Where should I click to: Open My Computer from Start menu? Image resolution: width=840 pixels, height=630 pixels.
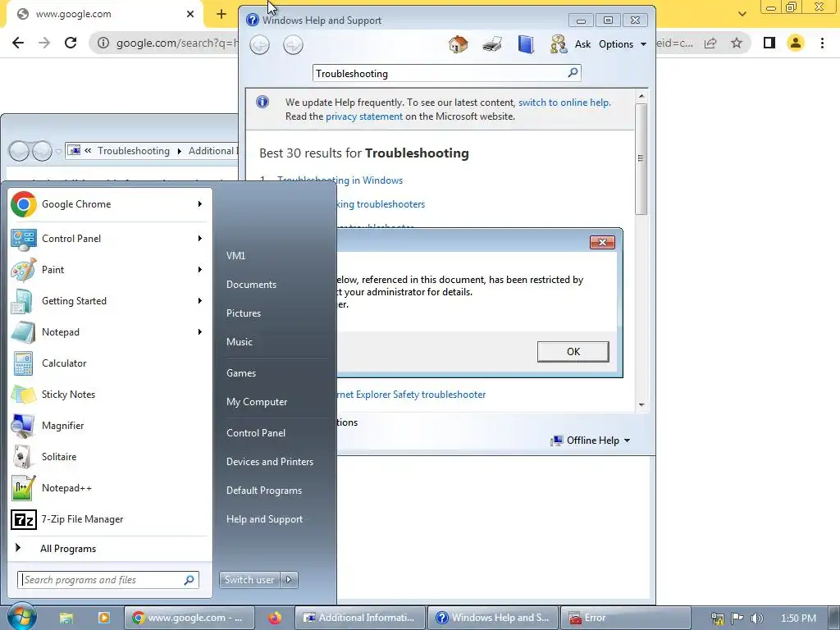[257, 402]
